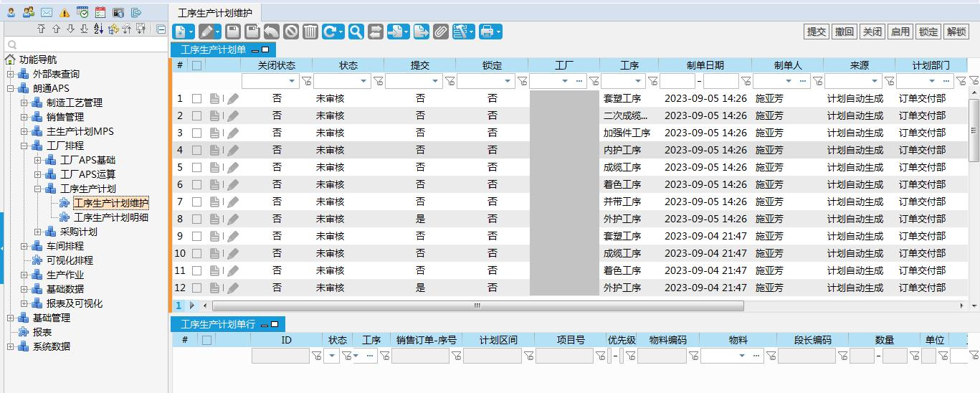This screenshot has width=980, height=393.
Task: Click the printer icon in the toolbar
Action: click(487, 32)
